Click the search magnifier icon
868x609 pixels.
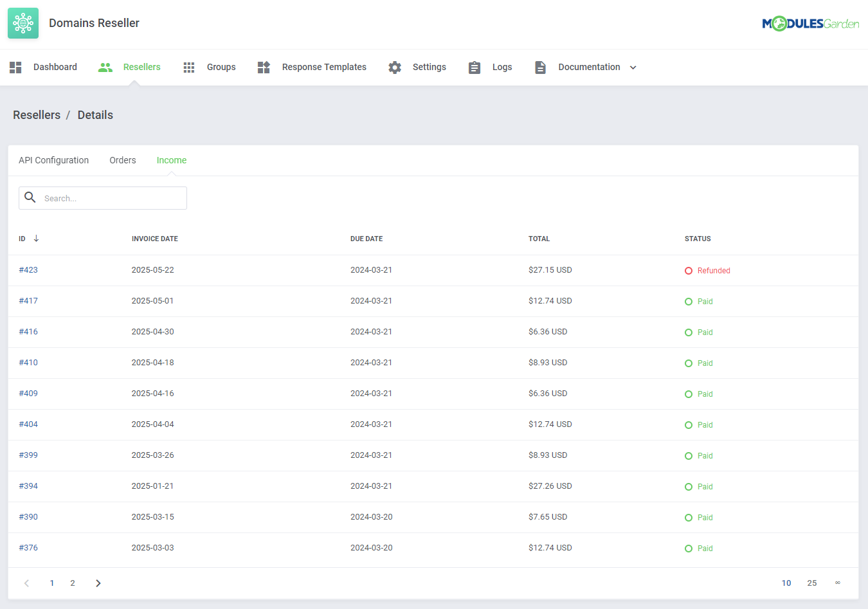click(x=30, y=197)
